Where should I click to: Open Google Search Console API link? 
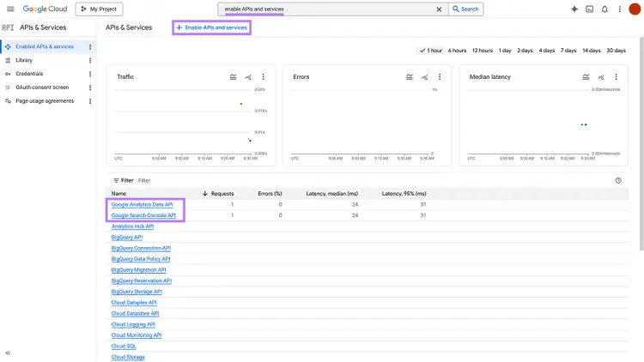point(143,215)
